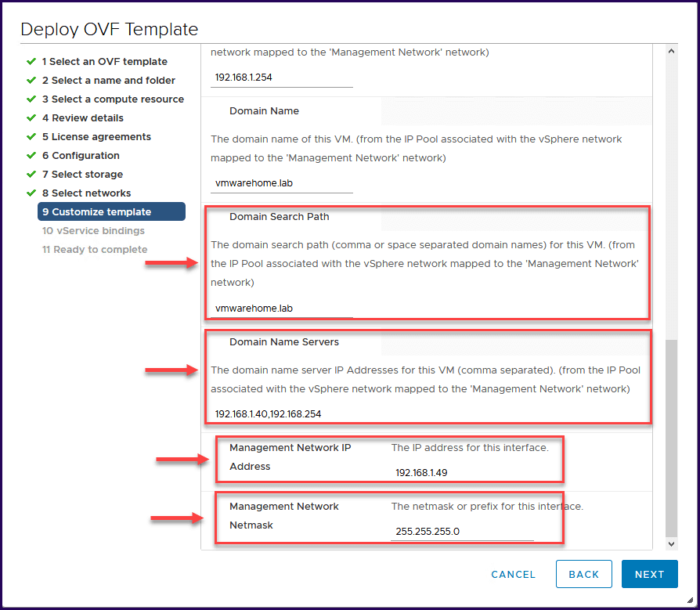Image resolution: width=700 pixels, height=610 pixels.
Task: Click the green checkmark beside Review details
Action: coord(31,118)
